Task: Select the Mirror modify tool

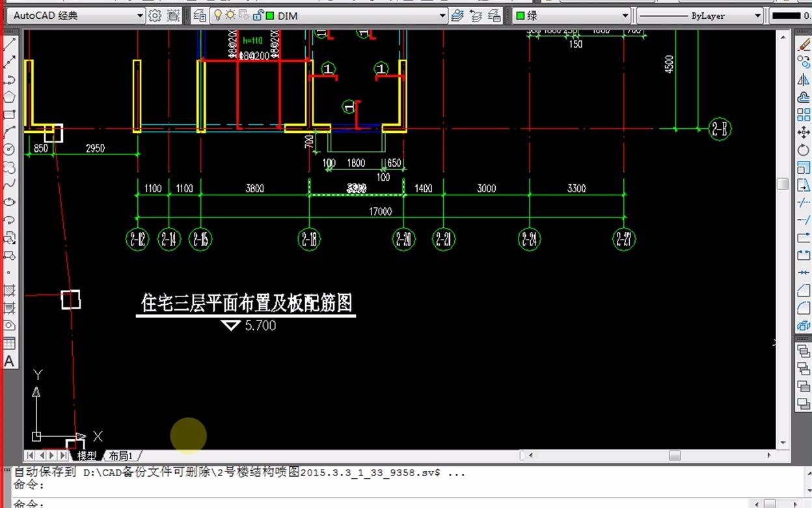Action: 804,80
